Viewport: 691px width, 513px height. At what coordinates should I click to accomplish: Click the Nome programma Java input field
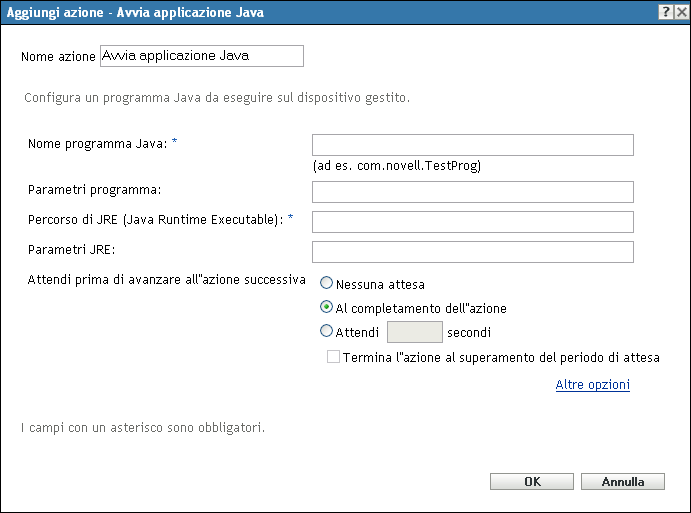(473, 146)
